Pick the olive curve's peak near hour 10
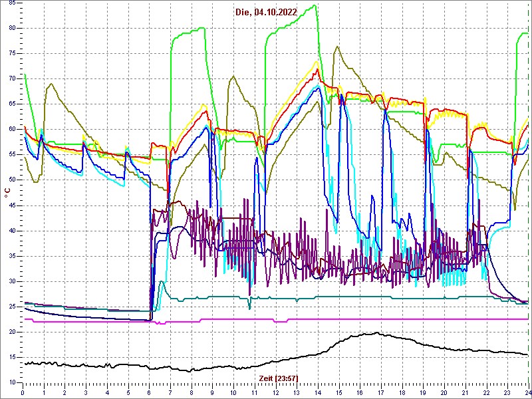The width and height of the screenshot is (532, 399). [x=233, y=76]
